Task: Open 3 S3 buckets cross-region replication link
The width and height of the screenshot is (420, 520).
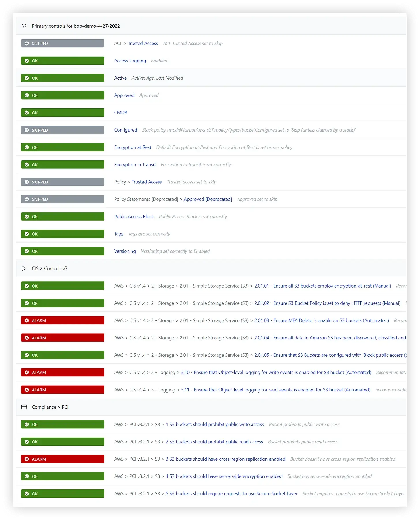Action: (x=226, y=459)
